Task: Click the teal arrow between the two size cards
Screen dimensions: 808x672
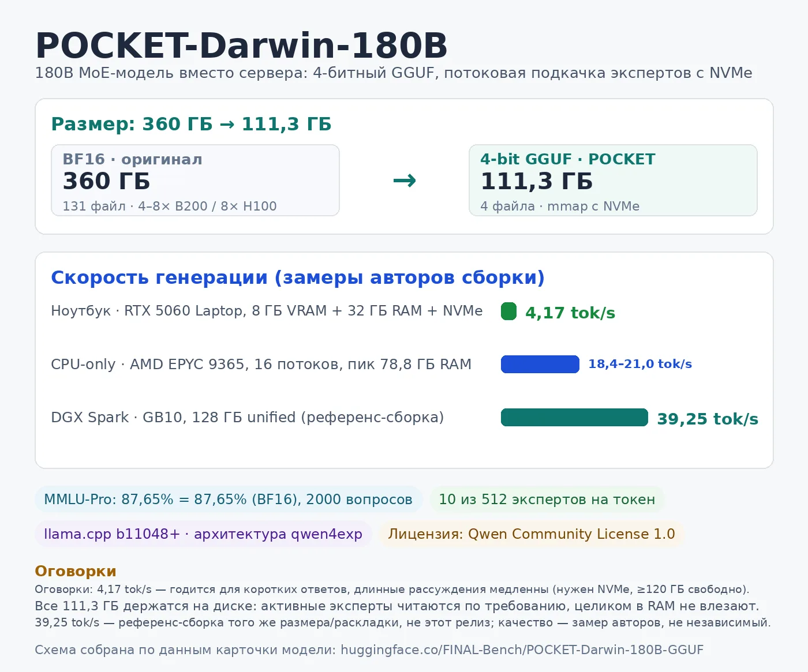Action: (404, 181)
